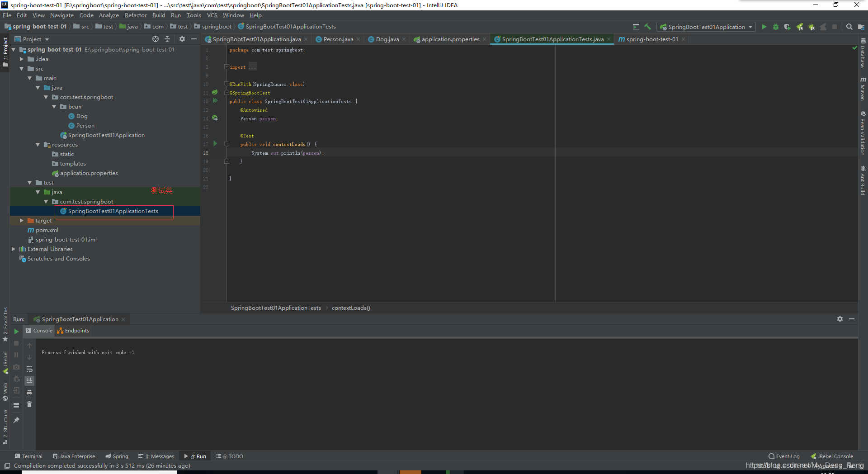Pin the Run tab

16,420
